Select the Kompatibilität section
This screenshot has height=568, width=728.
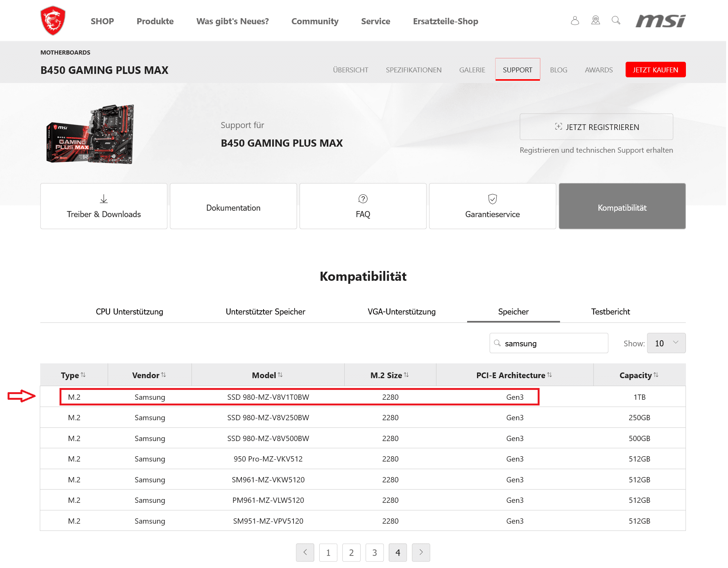pos(622,206)
